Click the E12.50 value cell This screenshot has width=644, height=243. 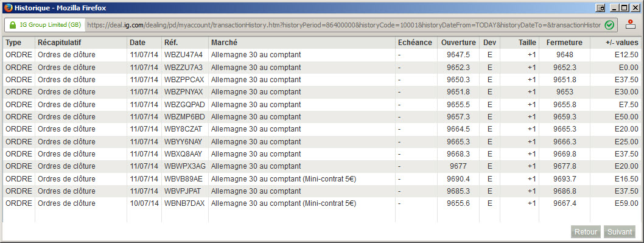pos(626,55)
